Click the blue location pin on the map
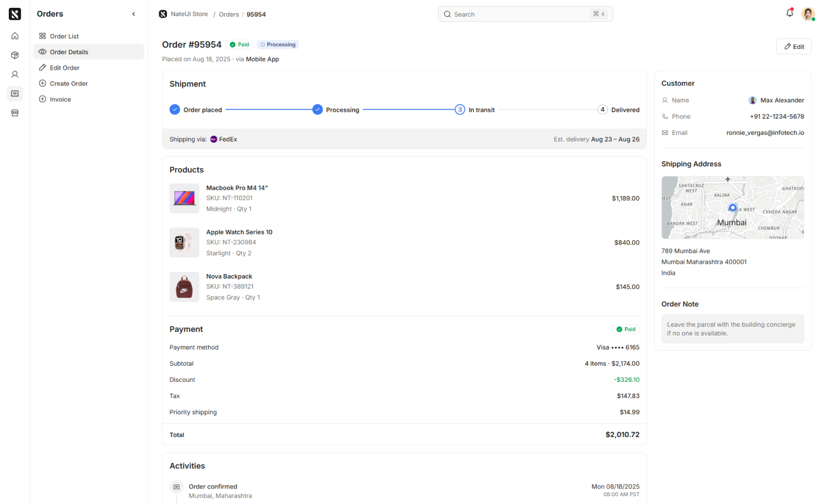Screen dimensions: 824x504 (732, 208)
